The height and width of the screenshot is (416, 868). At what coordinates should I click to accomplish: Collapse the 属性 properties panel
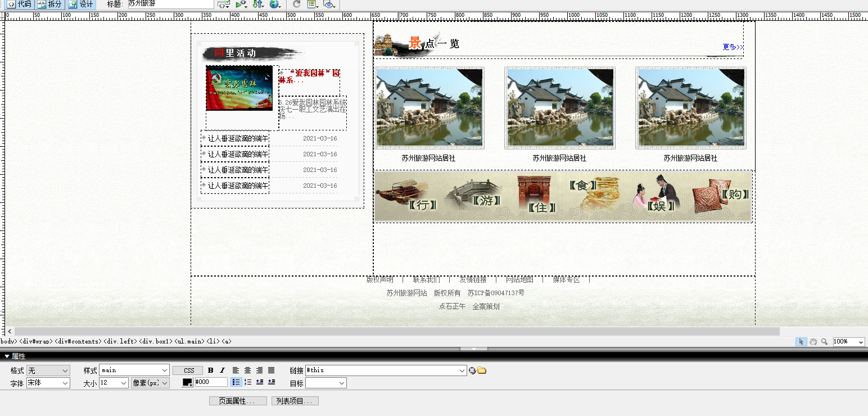7,356
